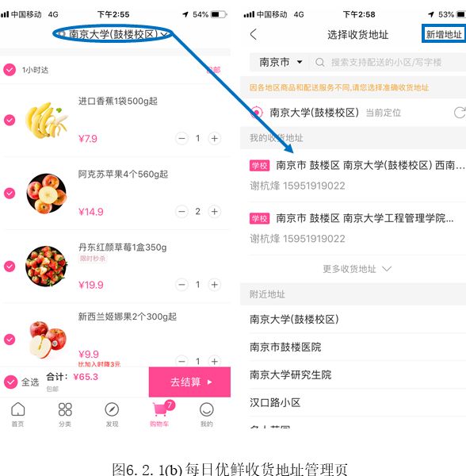The height and width of the screenshot is (476, 466).
Task: Decrease 阿克苏苹果 quantity with minus icon
Action: [x=181, y=211]
